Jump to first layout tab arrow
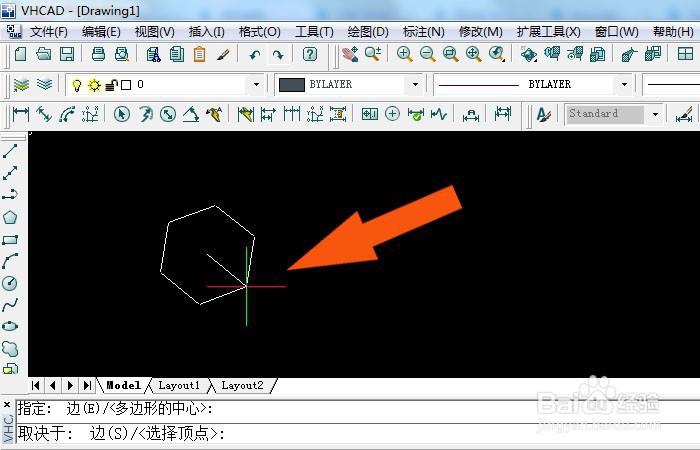The image size is (700, 450). tap(36, 385)
